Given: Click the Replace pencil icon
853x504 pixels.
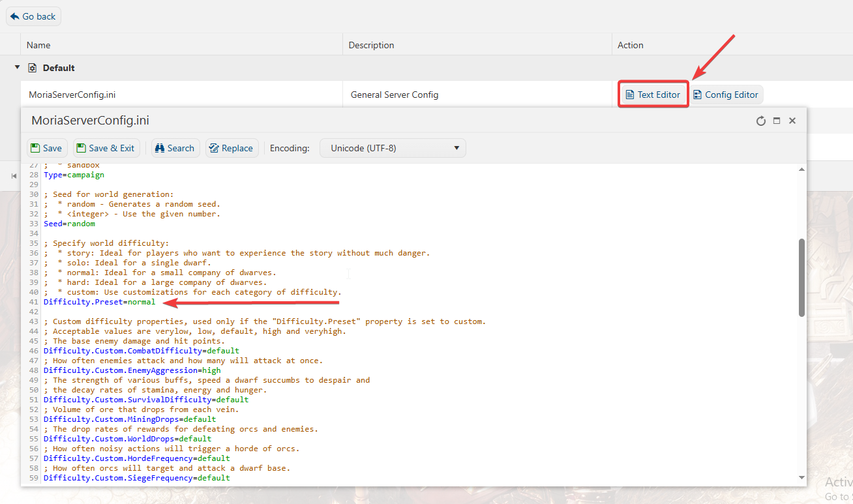Looking at the screenshot, I should pyautogui.click(x=213, y=148).
